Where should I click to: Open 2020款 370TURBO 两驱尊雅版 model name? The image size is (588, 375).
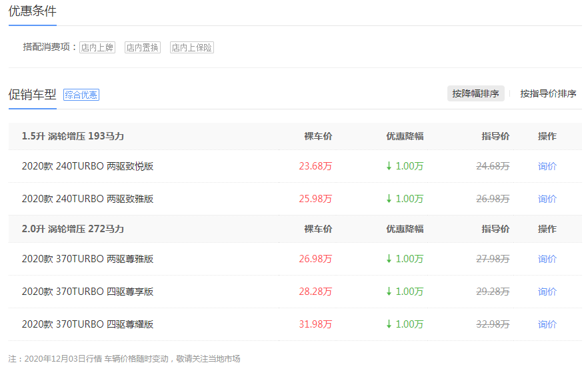(87, 259)
